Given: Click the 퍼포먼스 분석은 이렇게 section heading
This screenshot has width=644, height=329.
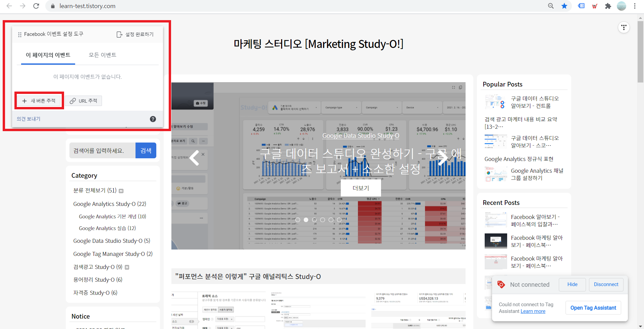Looking at the screenshot, I should tap(248, 277).
